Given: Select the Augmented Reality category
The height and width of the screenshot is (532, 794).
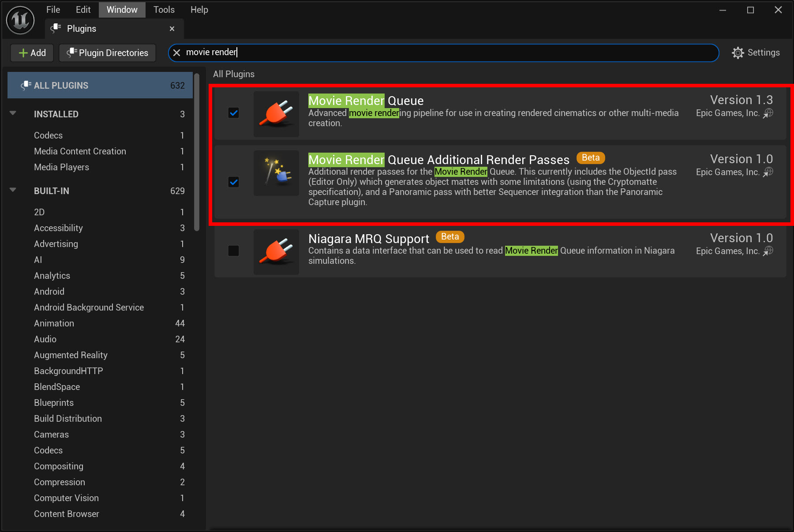Looking at the screenshot, I should [100, 355].
